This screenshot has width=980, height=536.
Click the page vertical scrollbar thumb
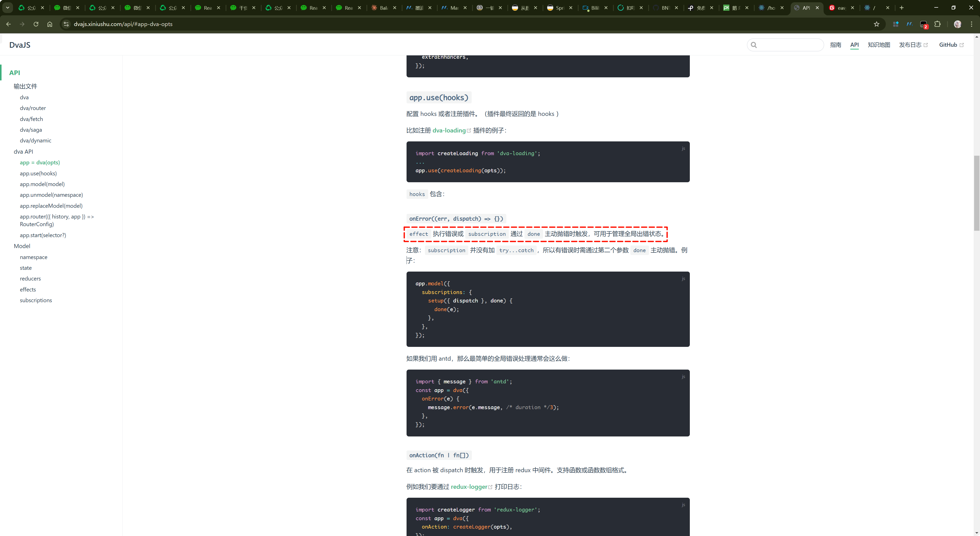click(976, 193)
